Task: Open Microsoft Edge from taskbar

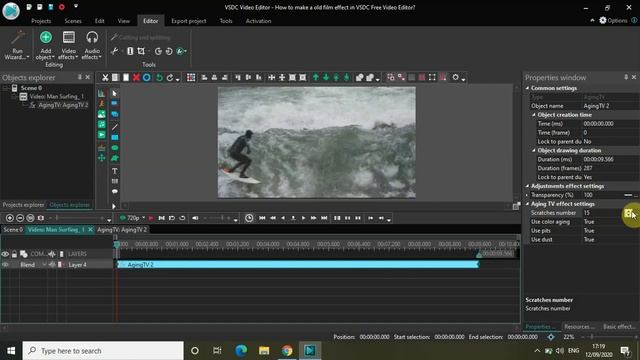Action: coord(241,350)
